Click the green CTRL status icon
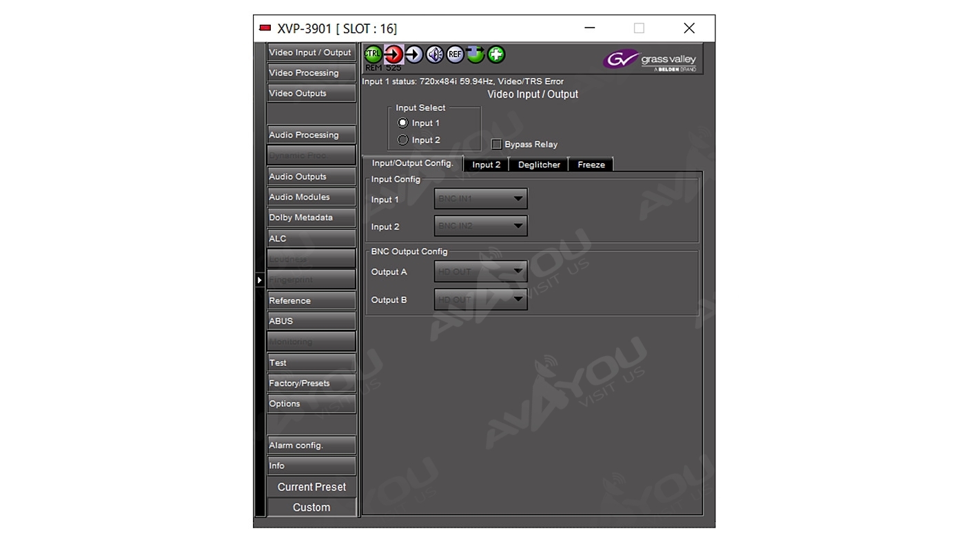Screen dimensions: 980x551 [x=373, y=54]
